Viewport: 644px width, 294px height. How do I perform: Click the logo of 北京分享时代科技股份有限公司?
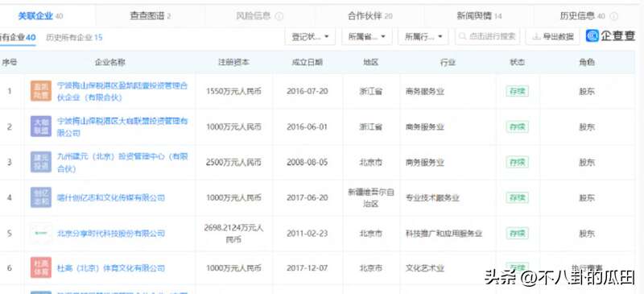41,233
